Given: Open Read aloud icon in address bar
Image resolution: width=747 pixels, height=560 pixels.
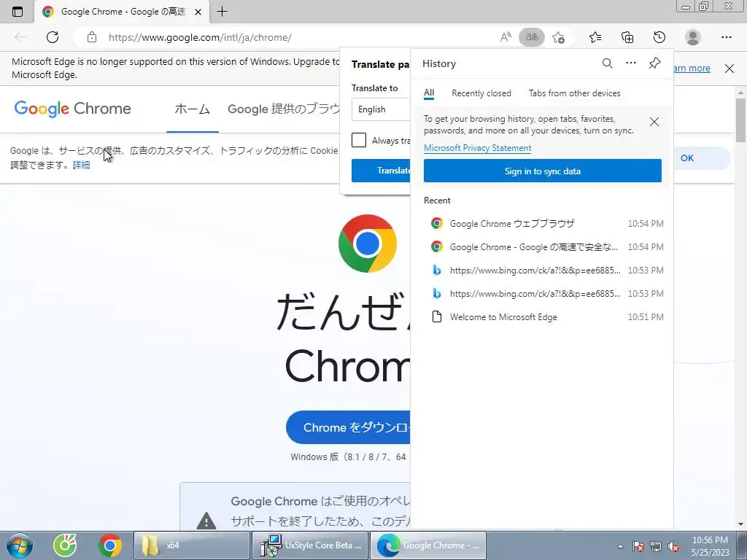Looking at the screenshot, I should pos(506,37).
